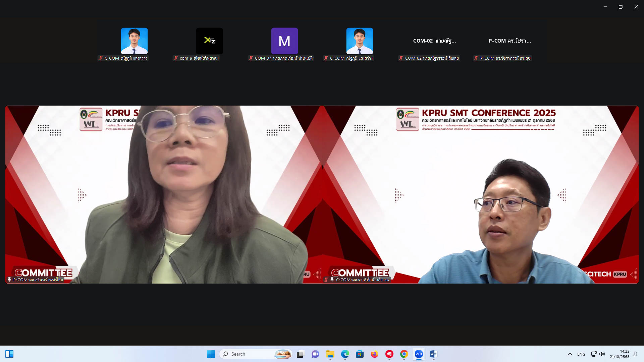Click the pin icon on the P-COM committee video
644x362 pixels.
tap(9, 280)
